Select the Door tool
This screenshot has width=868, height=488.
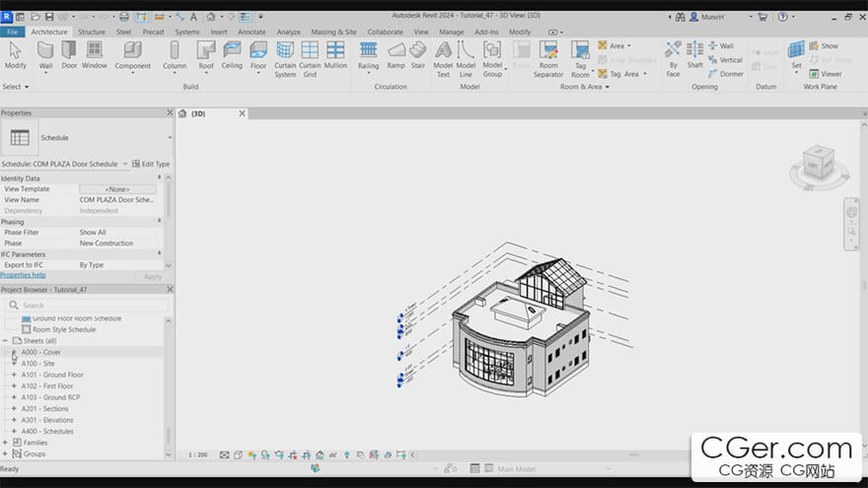(x=69, y=55)
